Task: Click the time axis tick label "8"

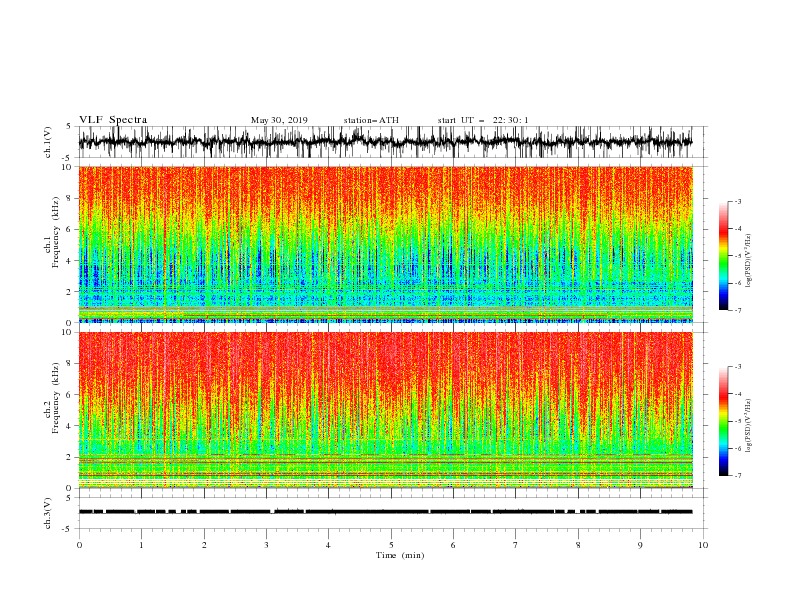Action: tap(578, 545)
